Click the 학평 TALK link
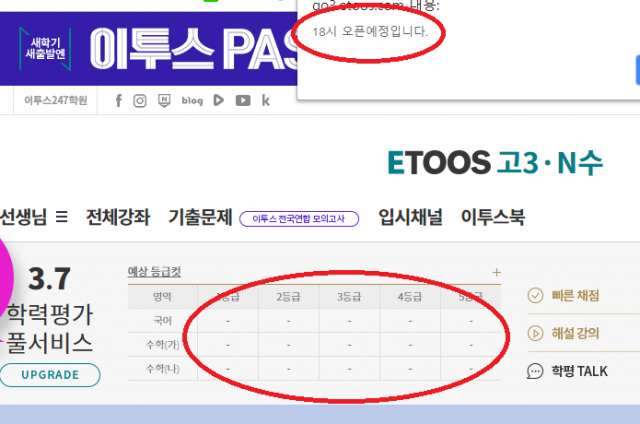 click(x=580, y=371)
